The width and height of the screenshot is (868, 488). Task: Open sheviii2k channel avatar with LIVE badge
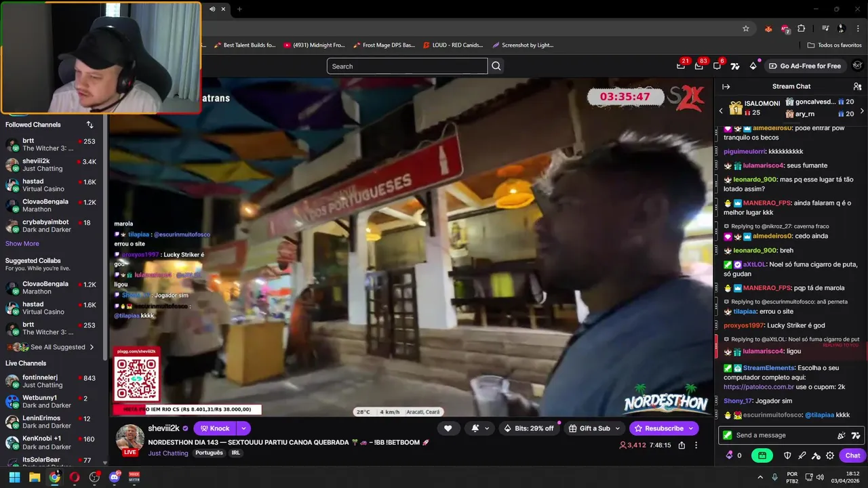[x=130, y=439]
